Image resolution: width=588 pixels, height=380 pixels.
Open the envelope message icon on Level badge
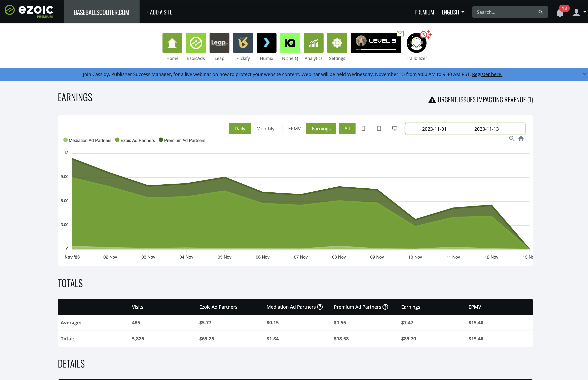(400, 33)
